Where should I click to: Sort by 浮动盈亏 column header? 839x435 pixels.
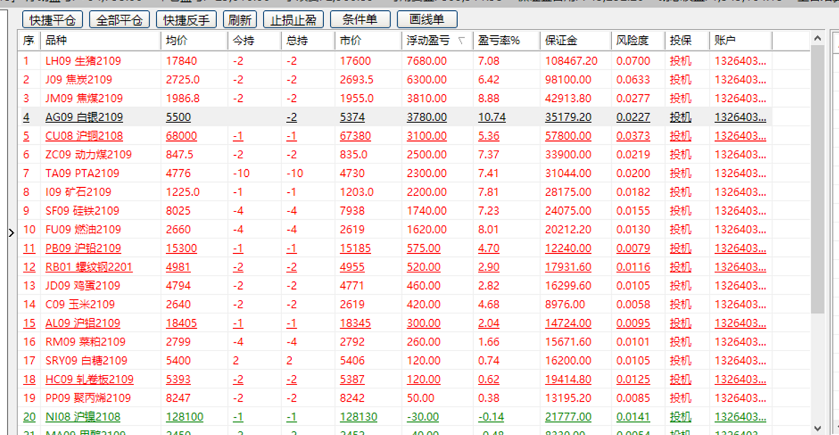(437, 41)
